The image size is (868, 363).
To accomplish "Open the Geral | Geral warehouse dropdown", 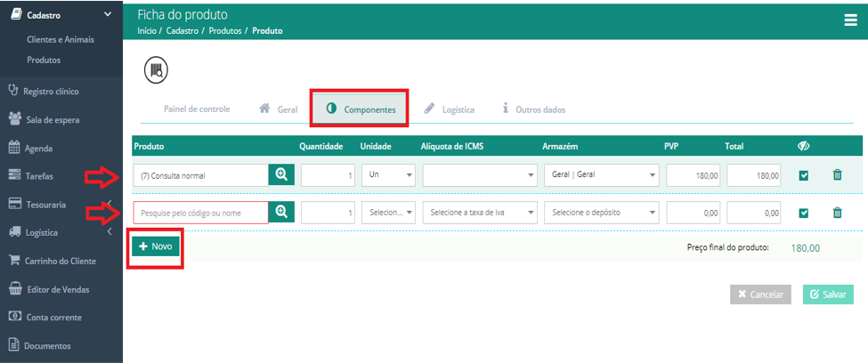I will (x=602, y=175).
